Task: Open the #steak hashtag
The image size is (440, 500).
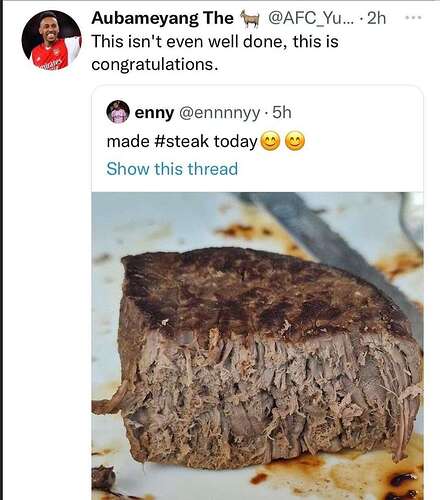Action: point(181,141)
